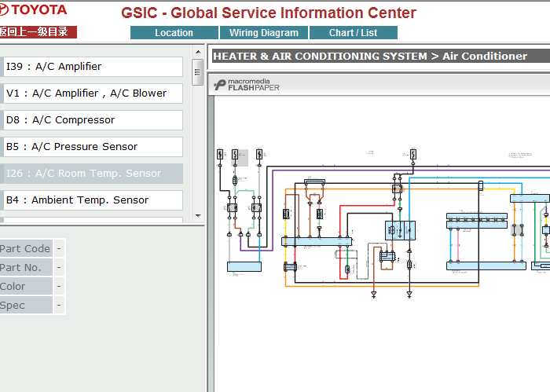Click the ground symbol at the brown wire's end
The height and width of the screenshot is (392, 550).
click(373, 294)
